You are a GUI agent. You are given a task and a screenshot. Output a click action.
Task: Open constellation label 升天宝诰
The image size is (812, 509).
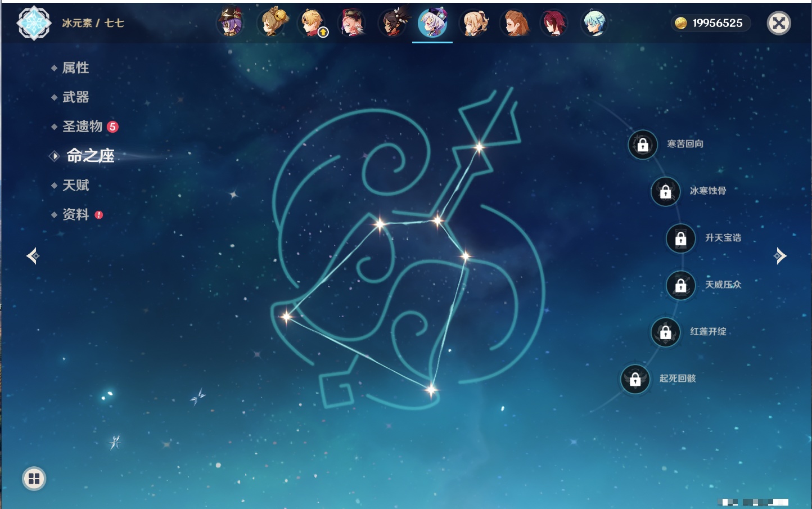723,238
